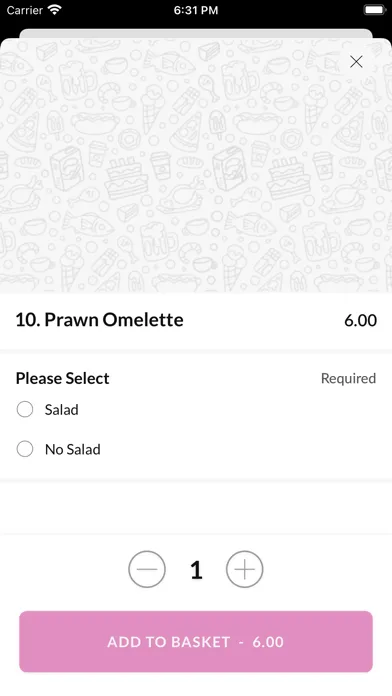392x696 pixels.
Task: Tap the Please Select heading
Action: point(63,378)
